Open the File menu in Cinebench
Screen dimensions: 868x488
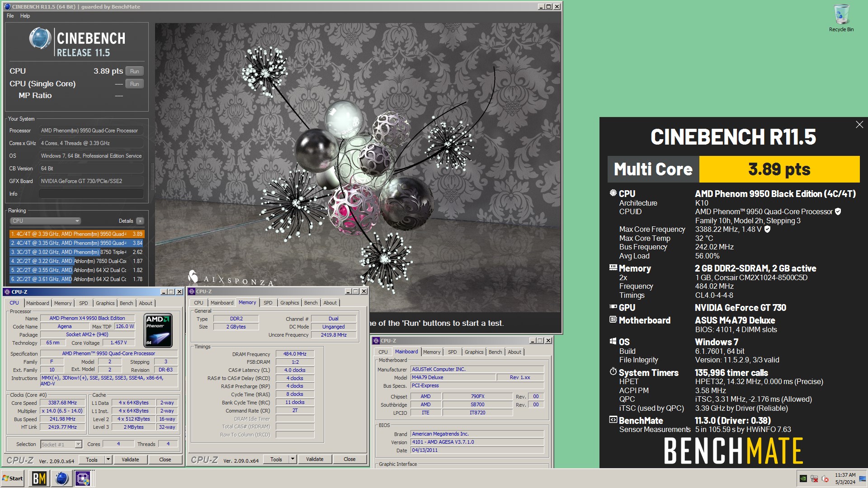[10, 16]
